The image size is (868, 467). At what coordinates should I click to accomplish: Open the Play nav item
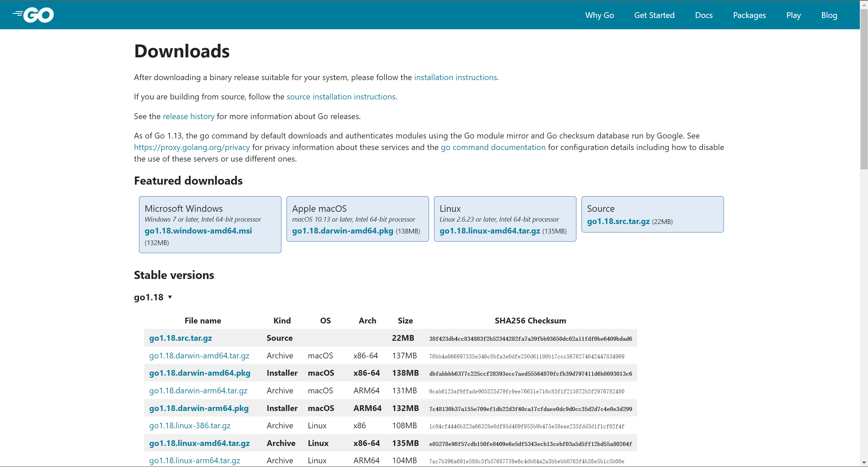pos(793,15)
